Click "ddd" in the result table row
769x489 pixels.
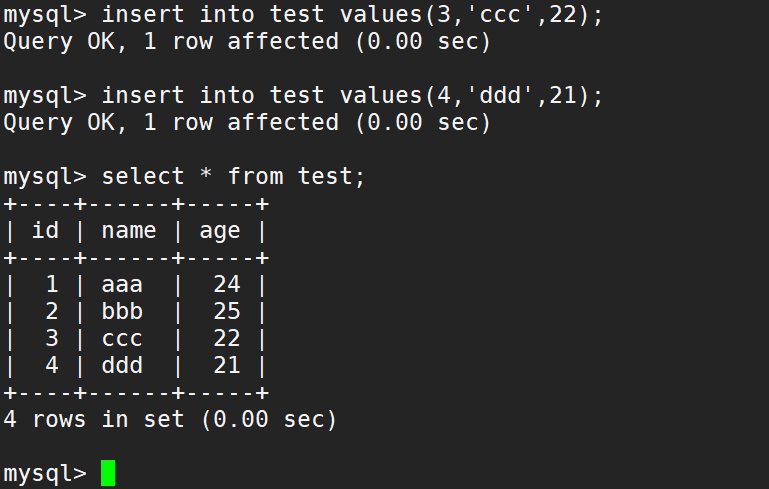122,366
